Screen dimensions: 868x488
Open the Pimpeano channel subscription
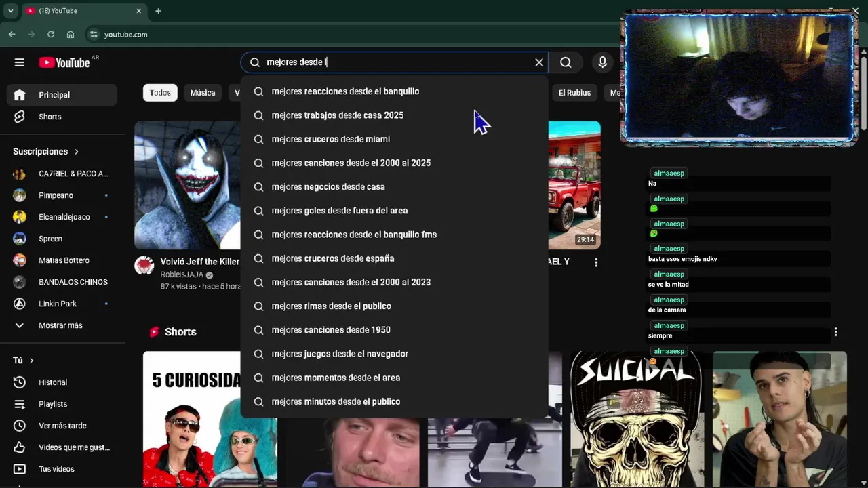[62, 195]
